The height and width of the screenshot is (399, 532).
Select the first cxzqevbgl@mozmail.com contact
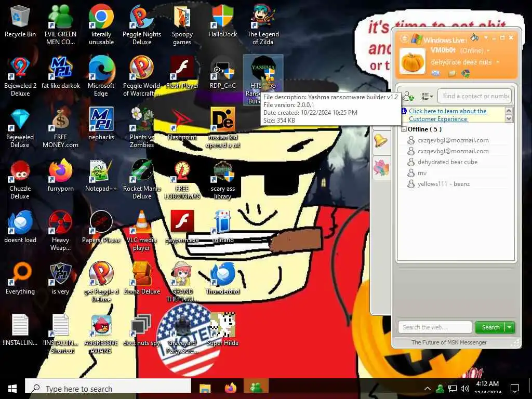tap(454, 140)
